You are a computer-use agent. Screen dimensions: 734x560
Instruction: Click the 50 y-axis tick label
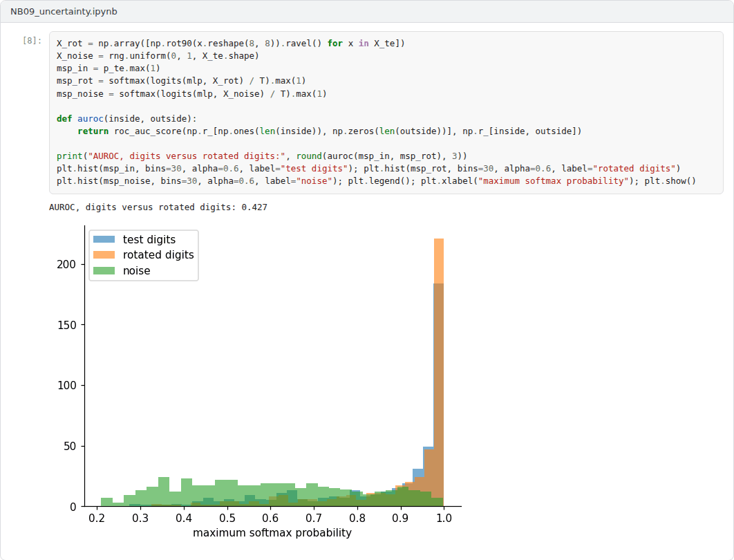click(69, 446)
